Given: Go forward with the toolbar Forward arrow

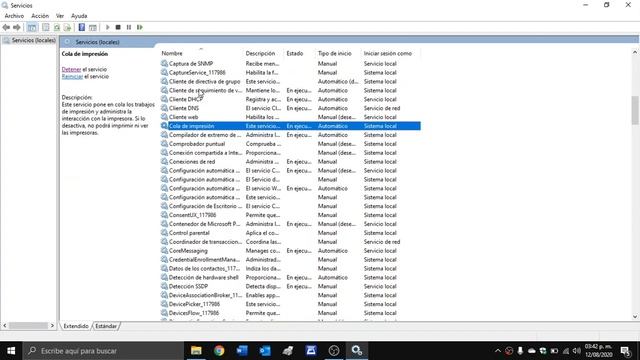Looking at the screenshot, I should coord(17,27).
